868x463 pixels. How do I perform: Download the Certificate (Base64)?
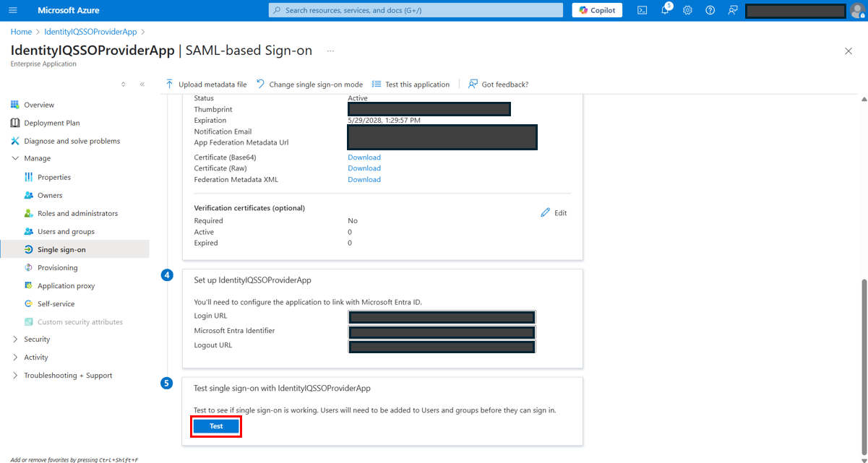point(364,157)
